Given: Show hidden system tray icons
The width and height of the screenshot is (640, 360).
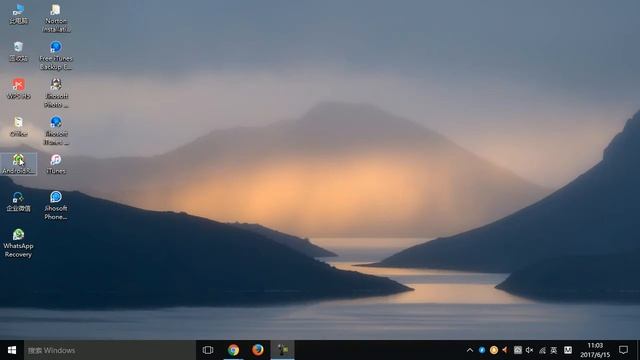Looking at the screenshot, I should pos(470,350).
